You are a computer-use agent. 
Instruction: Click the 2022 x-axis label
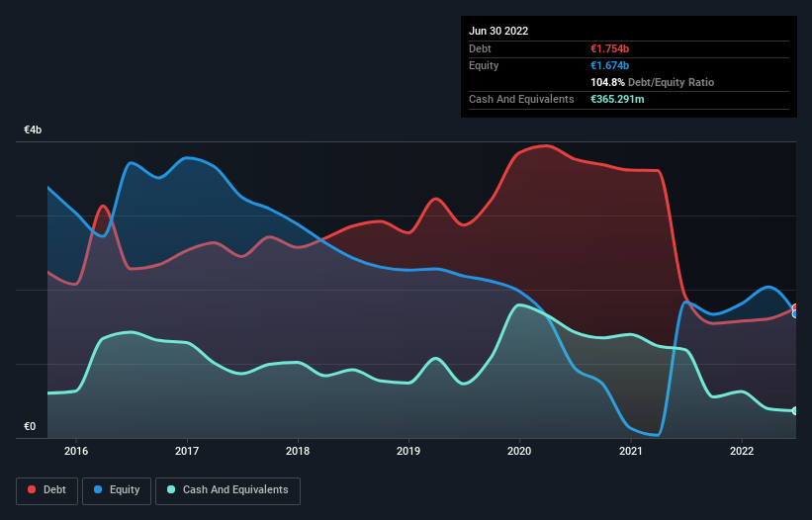(742, 451)
